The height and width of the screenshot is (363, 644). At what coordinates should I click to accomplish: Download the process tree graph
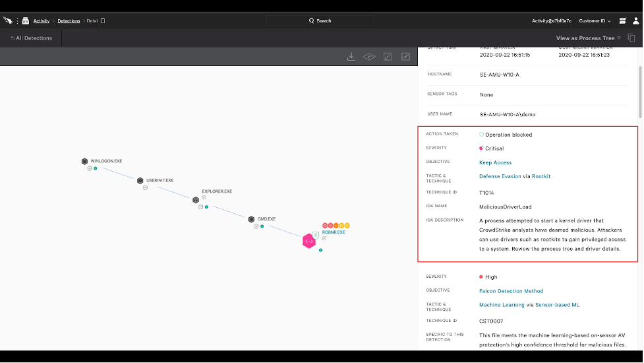pyautogui.click(x=351, y=57)
